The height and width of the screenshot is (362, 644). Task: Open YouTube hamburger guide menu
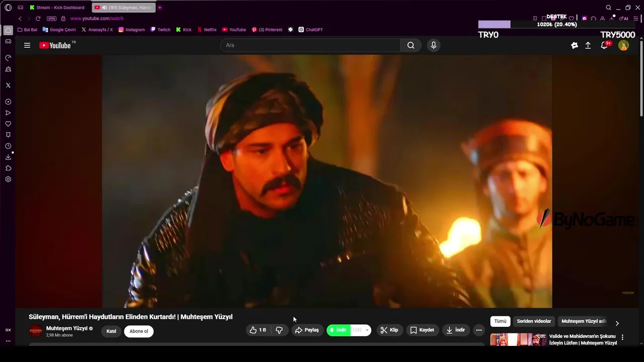(27, 45)
